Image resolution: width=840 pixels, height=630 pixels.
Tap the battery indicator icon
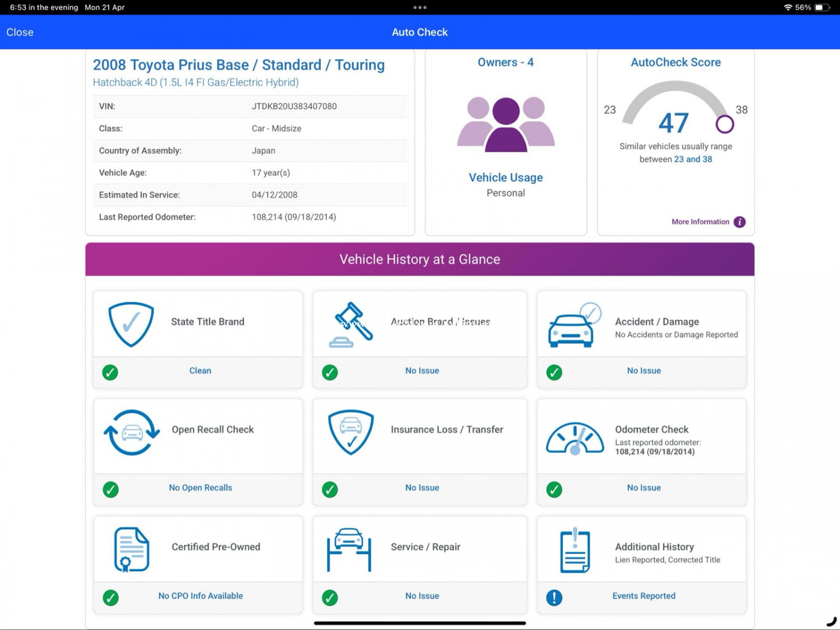click(x=822, y=7)
